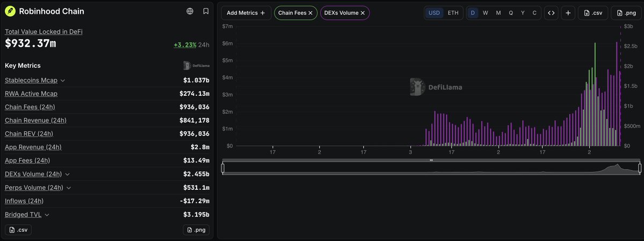Click the $1.037b stablecoins value

click(x=197, y=81)
